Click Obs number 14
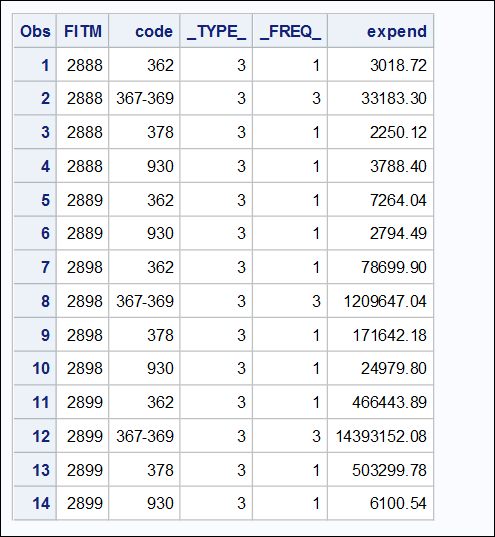This screenshot has width=495, height=537. (x=41, y=503)
